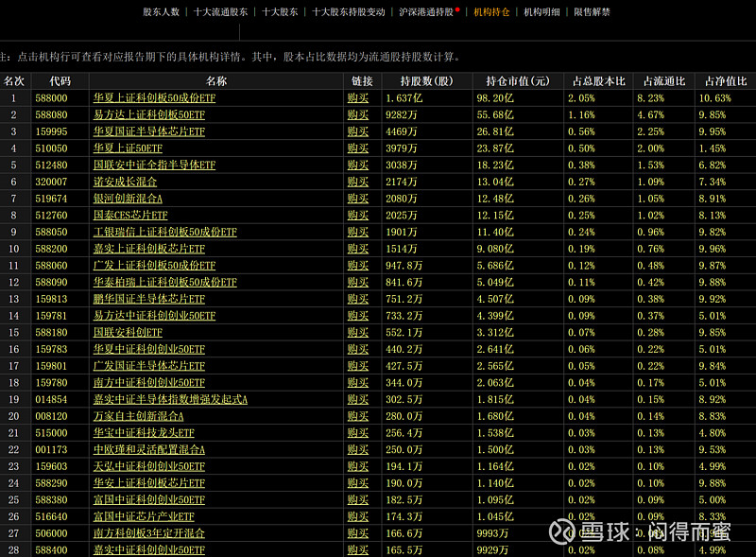Open the 限售解禁 tab
The width and height of the screenshot is (756, 557).
[593, 12]
